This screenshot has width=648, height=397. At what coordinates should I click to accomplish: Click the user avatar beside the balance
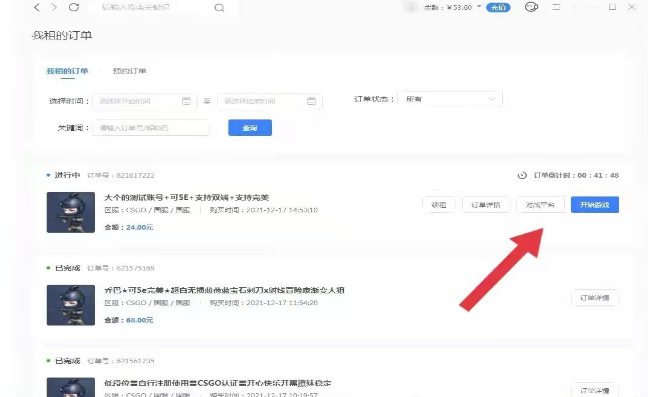click(x=411, y=7)
